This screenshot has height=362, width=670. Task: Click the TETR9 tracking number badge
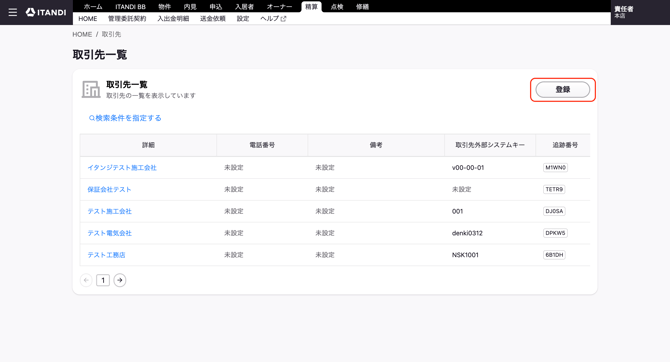(x=554, y=189)
